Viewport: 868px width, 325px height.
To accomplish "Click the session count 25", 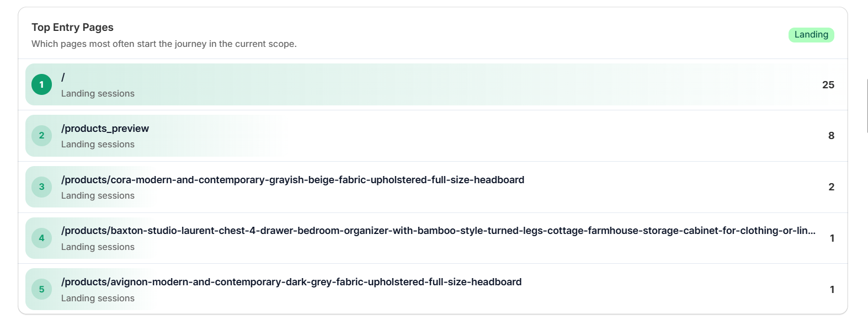I will coord(828,85).
